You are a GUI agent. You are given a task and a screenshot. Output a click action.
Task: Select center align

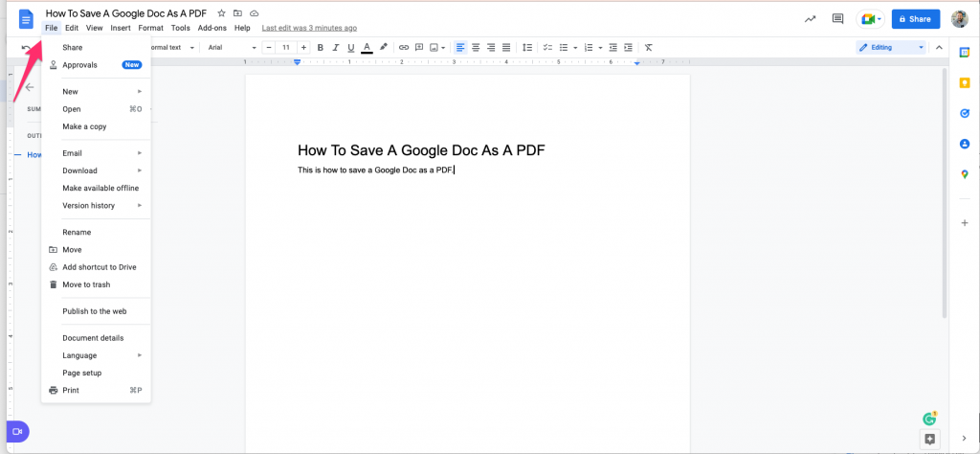click(x=477, y=48)
